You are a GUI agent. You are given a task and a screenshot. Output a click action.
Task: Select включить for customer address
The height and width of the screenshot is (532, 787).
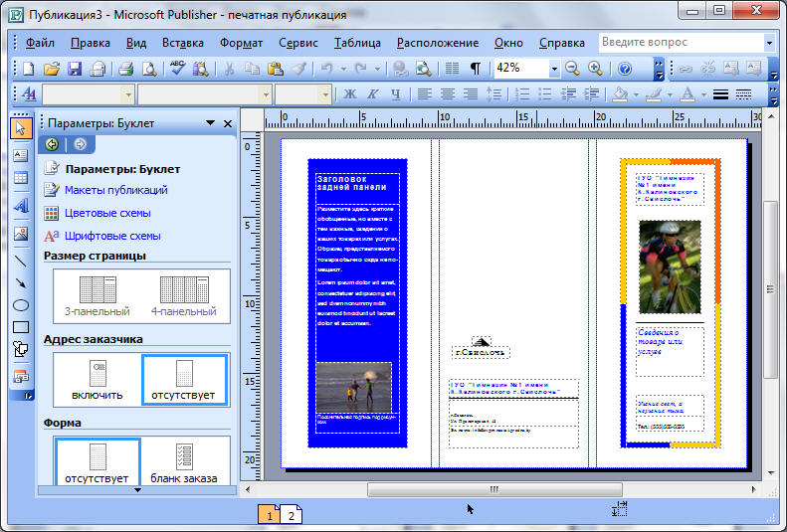coord(98,380)
